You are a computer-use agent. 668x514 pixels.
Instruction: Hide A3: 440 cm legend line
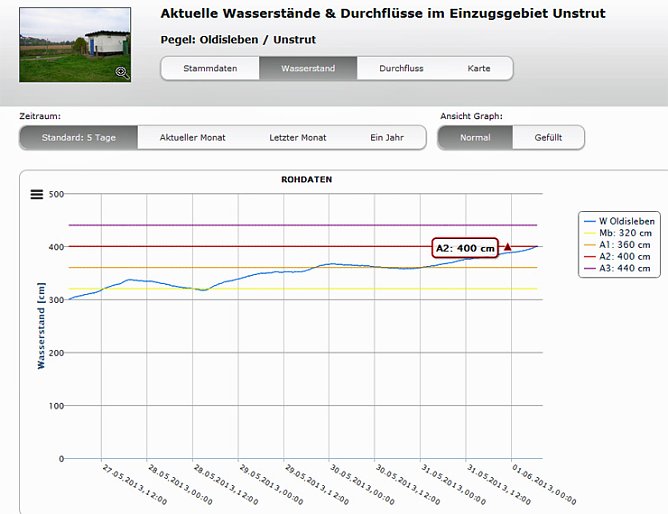tap(620, 269)
